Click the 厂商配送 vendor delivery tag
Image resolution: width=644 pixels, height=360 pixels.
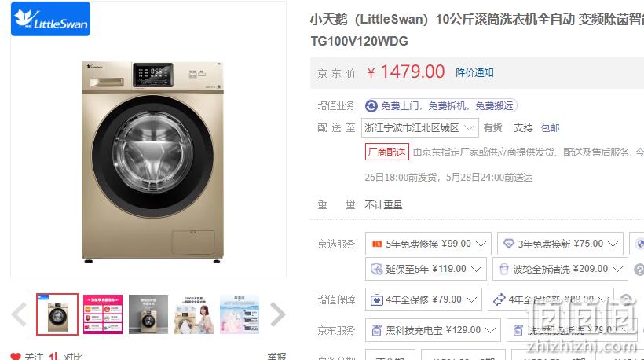[387, 152]
